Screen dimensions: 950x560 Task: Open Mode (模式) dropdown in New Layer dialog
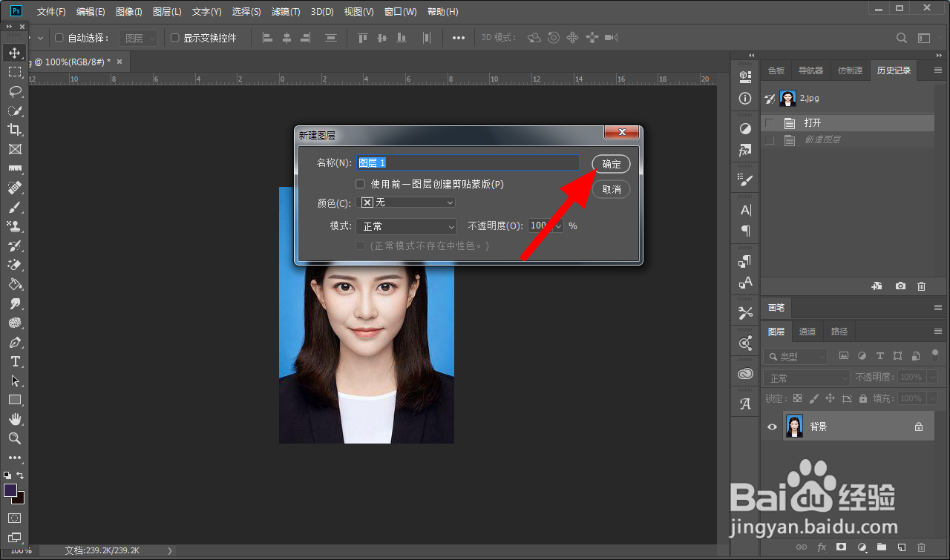pos(406,226)
